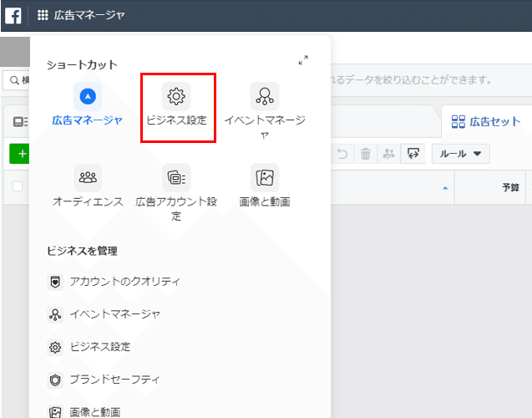Expand the shortcut menu with arrows icon

tap(303, 60)
